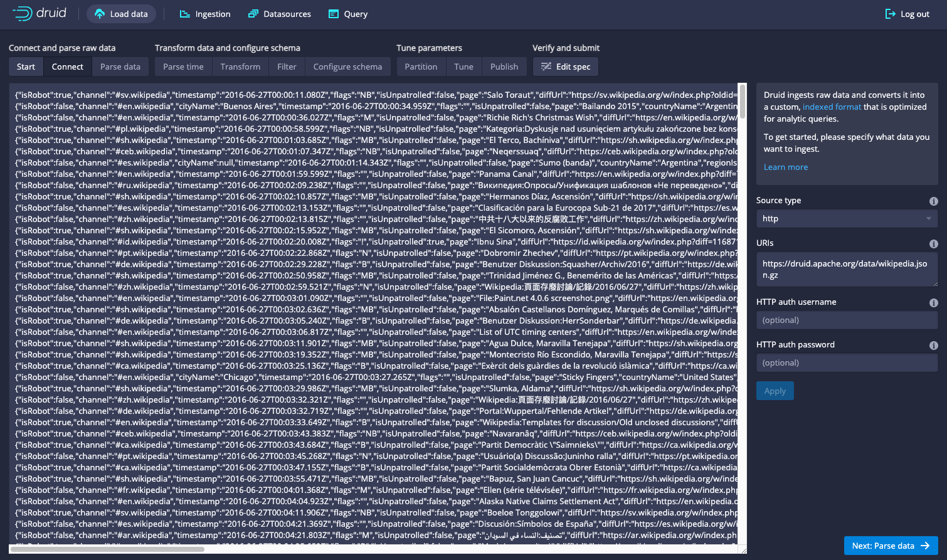Click the Load data cloud icon
The height and width of the screenshot is (560, 947).
(100, 14)
